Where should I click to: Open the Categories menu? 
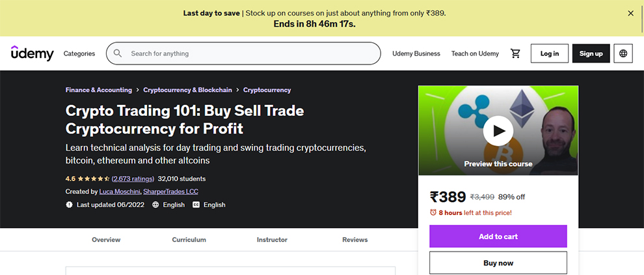pos(79,53)
